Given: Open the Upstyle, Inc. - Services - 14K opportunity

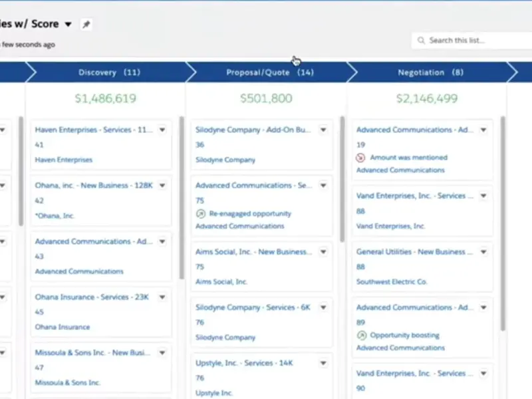Looking at the screenshot, I should (244, 363).
